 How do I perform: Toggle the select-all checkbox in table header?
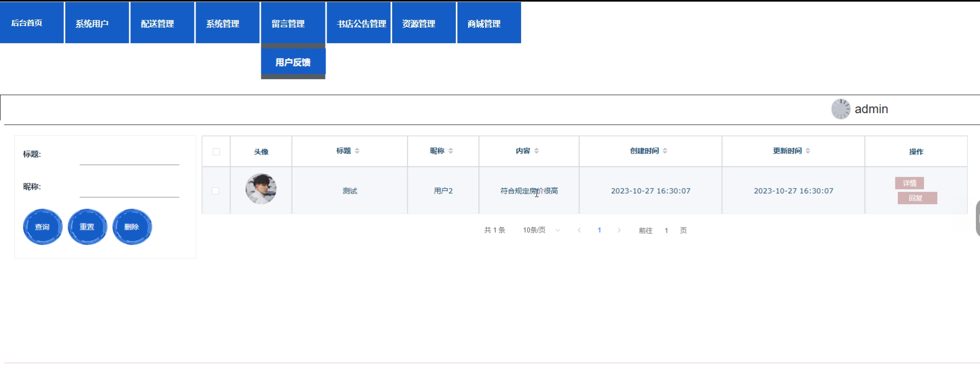[216, 152]
